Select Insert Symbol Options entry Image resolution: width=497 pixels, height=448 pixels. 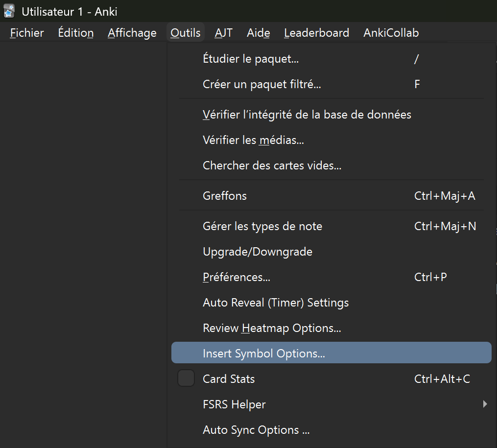(264, 353)
